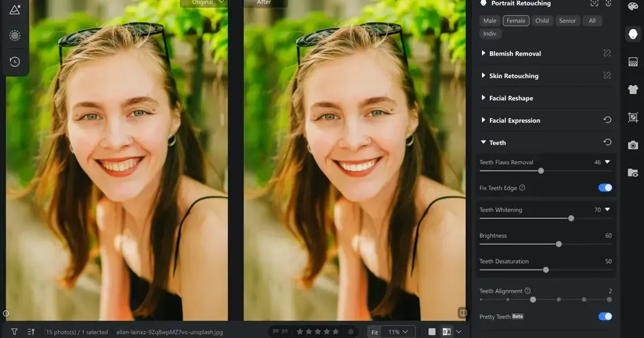Click the Teeth Desaturation slider handle

546,270
